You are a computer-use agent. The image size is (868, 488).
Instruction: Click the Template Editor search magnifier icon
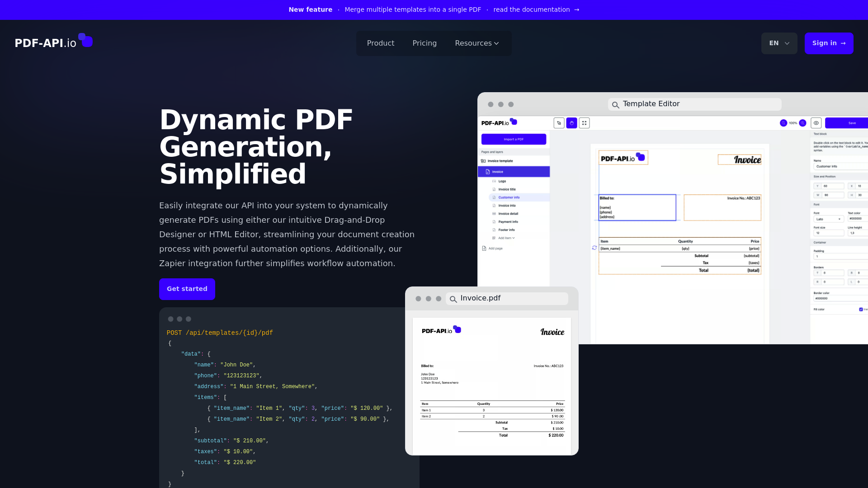point(615,105)
